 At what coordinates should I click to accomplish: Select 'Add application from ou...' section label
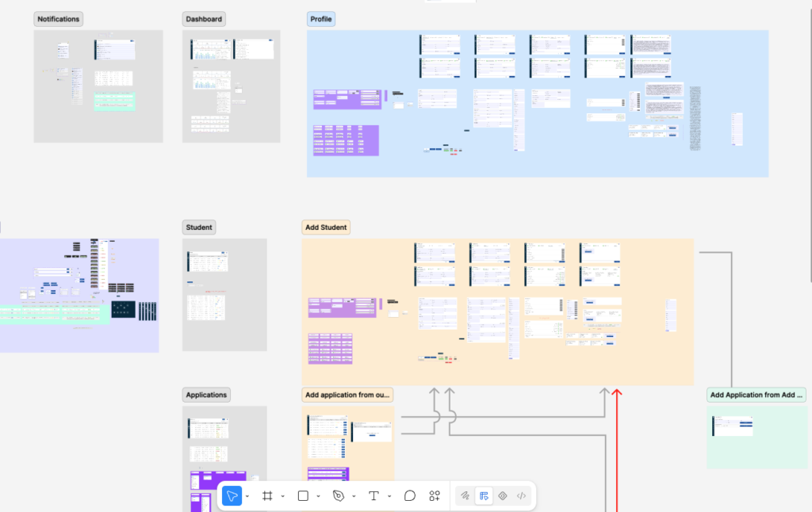pos(347,395)
